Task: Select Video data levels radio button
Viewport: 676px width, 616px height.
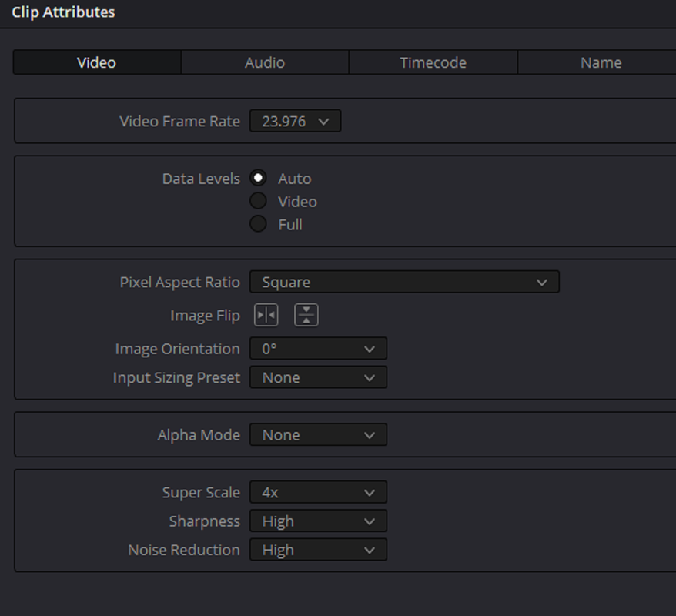Action: pos(258,201)
